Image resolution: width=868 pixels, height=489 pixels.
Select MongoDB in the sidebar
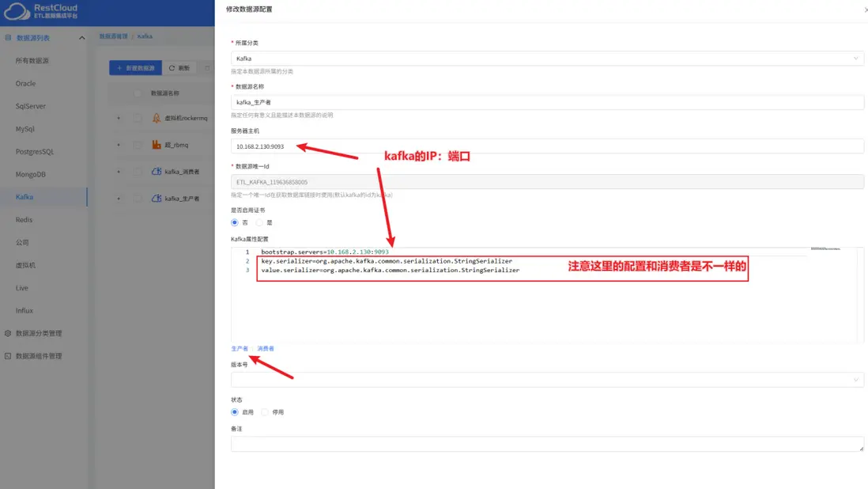click(x=31, y=174)
